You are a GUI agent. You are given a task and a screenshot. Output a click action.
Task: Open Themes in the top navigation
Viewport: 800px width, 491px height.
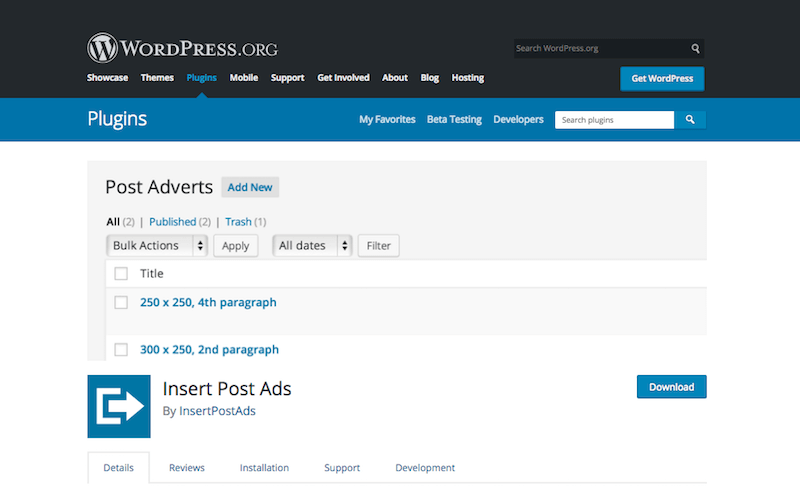coord(157,78)
